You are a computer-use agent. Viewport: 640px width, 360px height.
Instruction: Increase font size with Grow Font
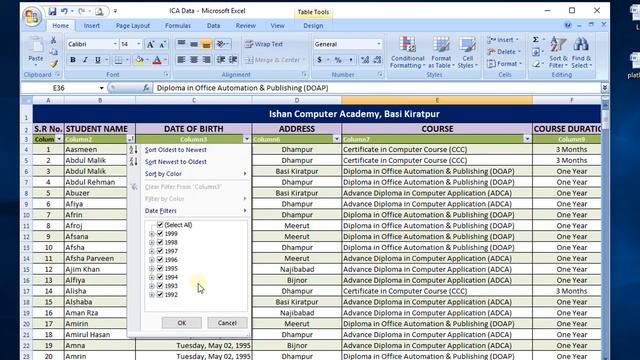[150, 44]
